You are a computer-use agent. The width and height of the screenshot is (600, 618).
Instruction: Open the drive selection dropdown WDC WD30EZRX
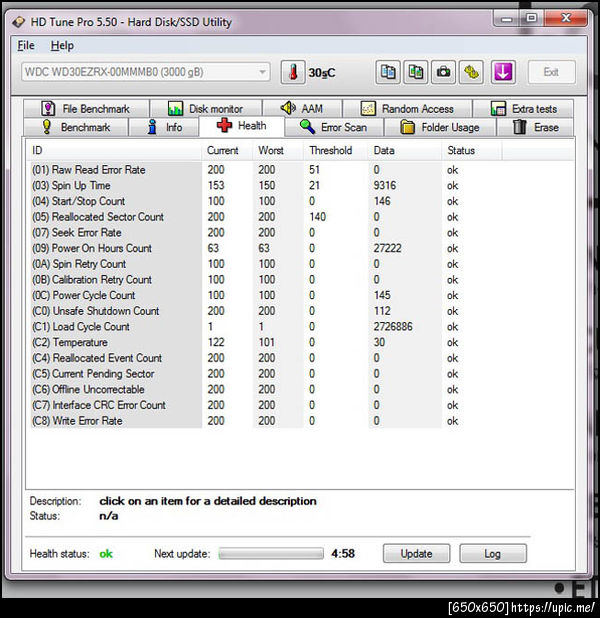point(145,72)
